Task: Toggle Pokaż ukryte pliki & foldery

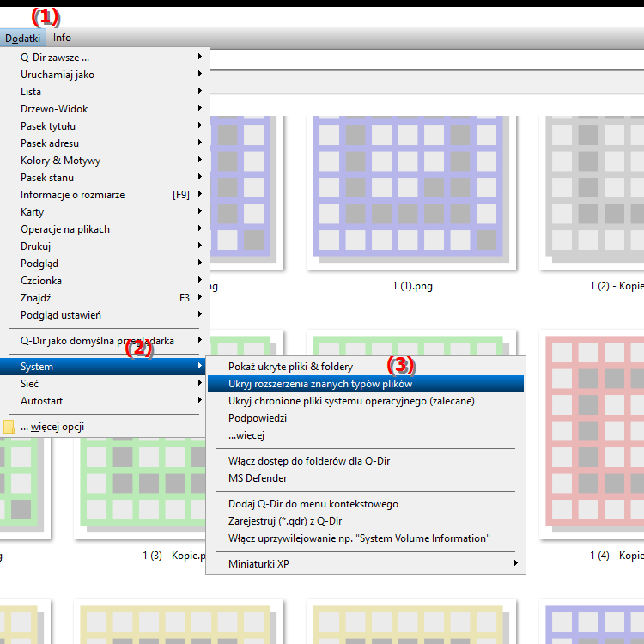Action: [x=366, y=367]
